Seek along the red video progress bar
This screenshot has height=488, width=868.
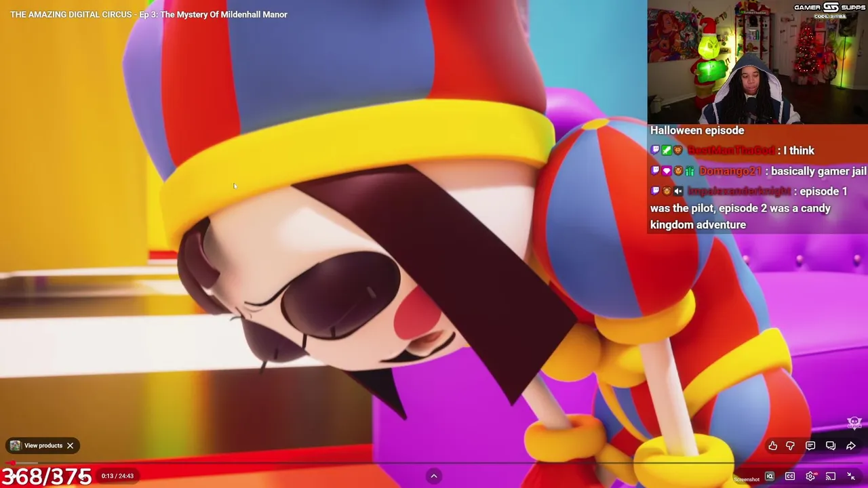click(434, 464)
